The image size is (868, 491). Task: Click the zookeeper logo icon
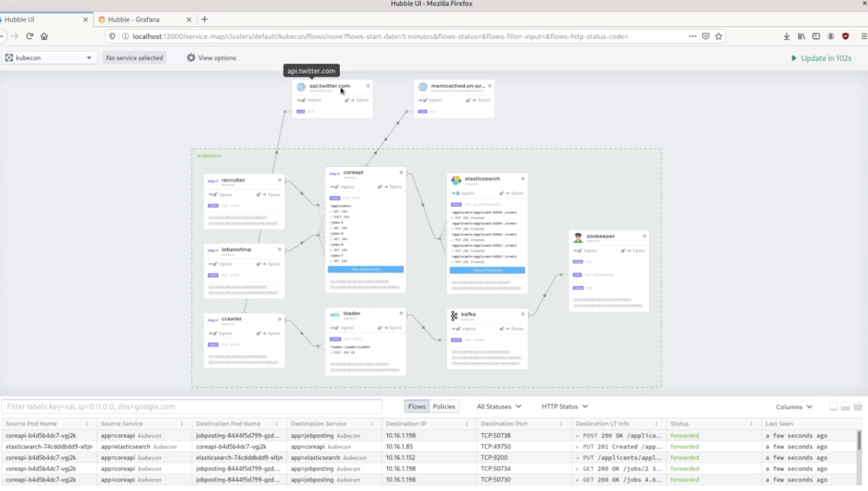click(578, 238)
